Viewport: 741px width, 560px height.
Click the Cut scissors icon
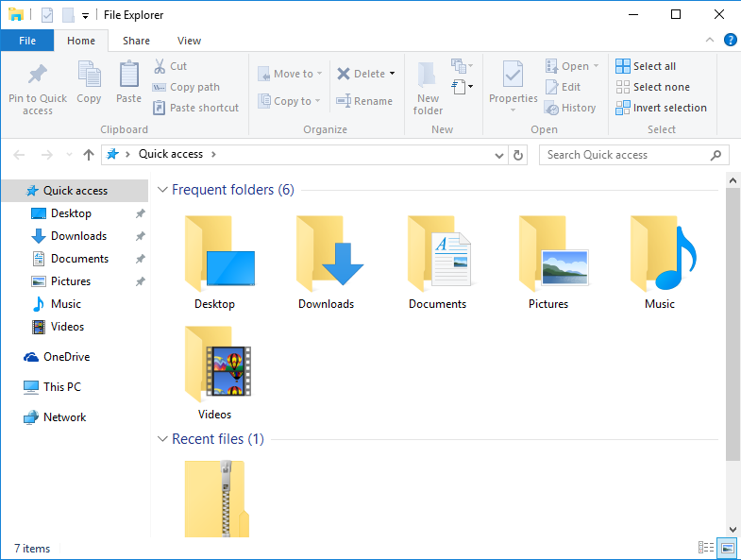[160, 66]
